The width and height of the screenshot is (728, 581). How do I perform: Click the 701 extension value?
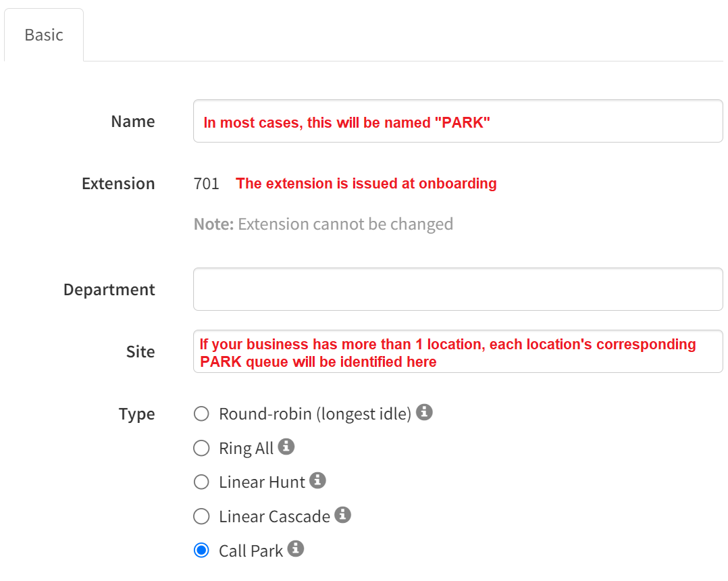click(207, 184)
